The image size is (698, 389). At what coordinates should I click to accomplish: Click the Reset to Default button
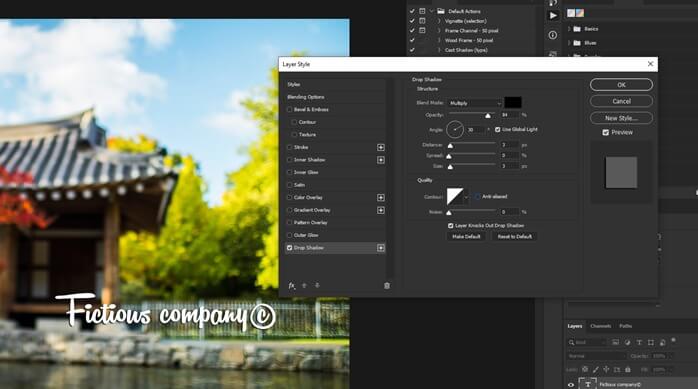coord(515,237)
